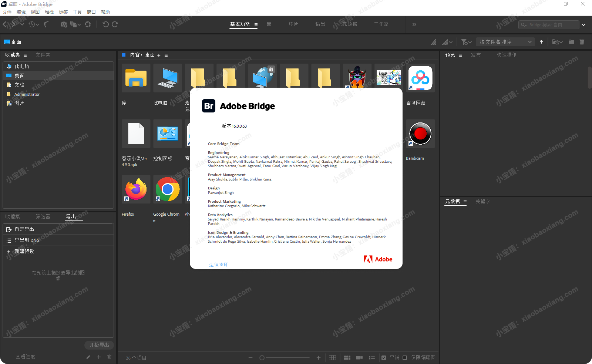Toggle ascending sort order arrow
592x364 pixels.
(541, 42)
